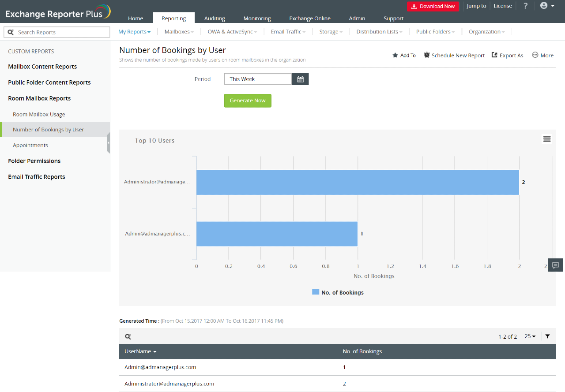Open the user account avatar menu
565x392 pixels.
[x=547, y=6]
